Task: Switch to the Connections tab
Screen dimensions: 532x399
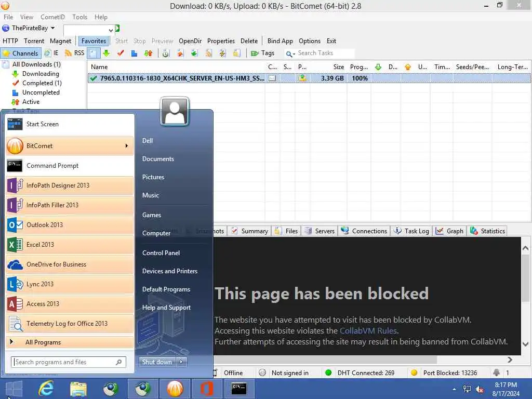Action: coord(364,231)
